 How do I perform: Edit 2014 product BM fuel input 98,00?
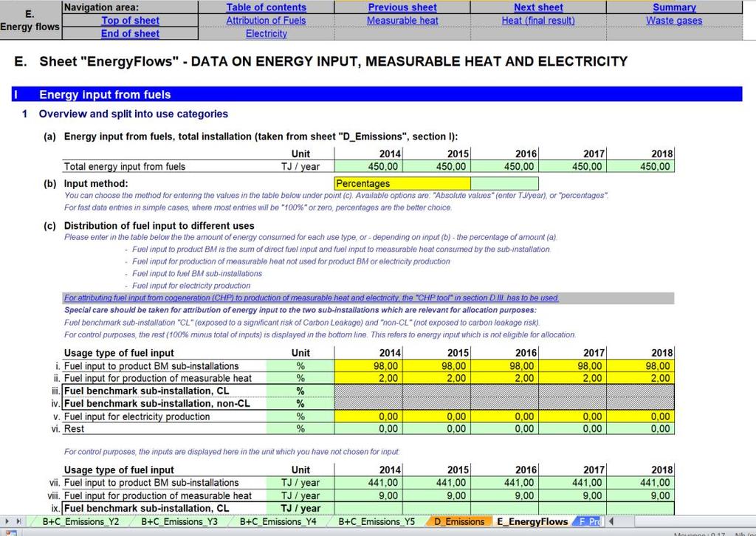[x=368, y=366]
